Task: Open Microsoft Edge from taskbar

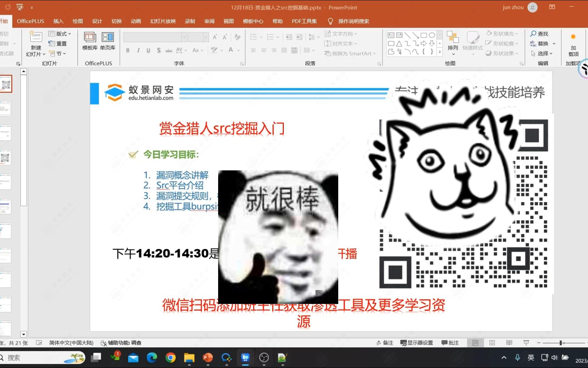Action: [152, 358]
